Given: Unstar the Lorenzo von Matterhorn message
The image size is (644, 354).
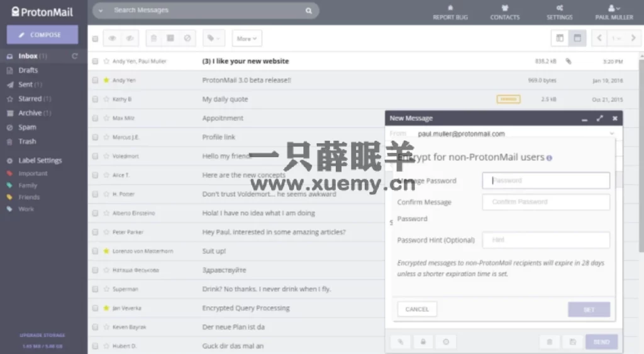Looking at the screenshot, I should pyautogui.click(x=106, y=251).
